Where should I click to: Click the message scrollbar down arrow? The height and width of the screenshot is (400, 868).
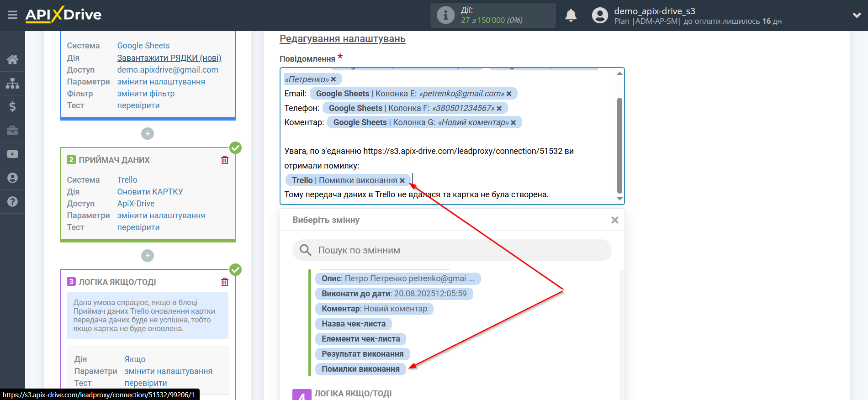[619, 199]
